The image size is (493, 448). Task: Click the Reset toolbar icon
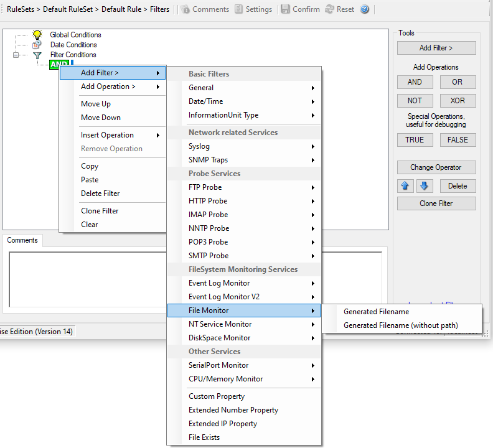[330, 9]
